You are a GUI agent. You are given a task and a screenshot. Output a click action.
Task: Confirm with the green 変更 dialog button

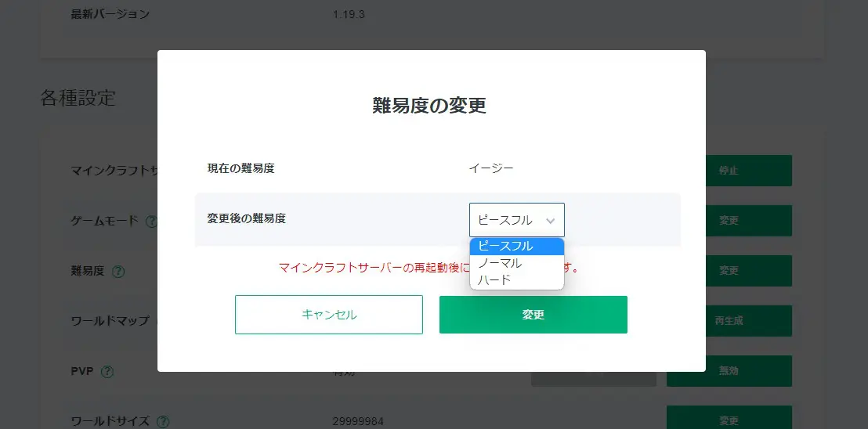(533, 315)
